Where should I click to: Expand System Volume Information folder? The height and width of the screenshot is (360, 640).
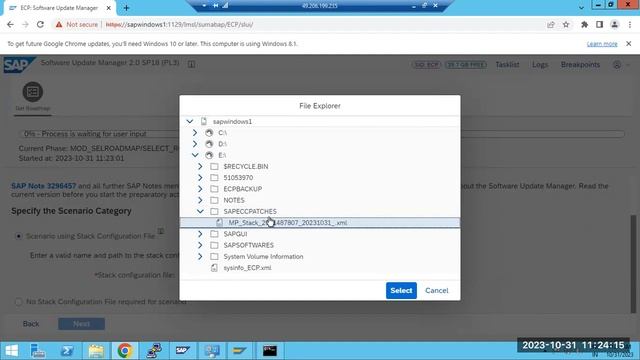[x=200, y=256]
